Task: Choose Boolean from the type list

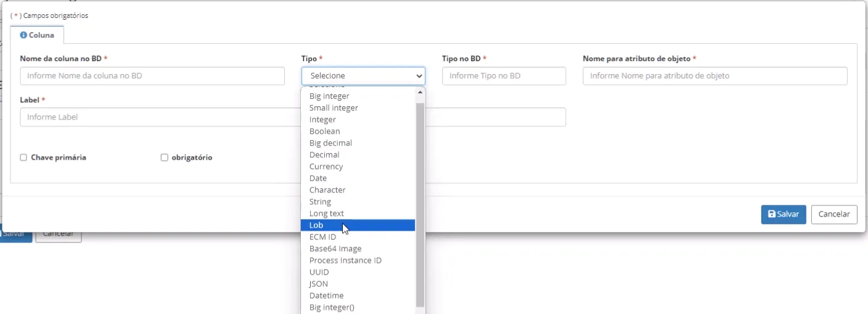Action: (358, 131)
